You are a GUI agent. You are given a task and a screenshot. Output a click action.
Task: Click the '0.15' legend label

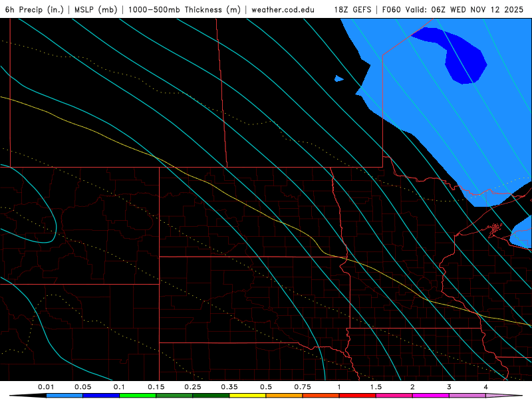pyautogui.click(x=156, y=387)
